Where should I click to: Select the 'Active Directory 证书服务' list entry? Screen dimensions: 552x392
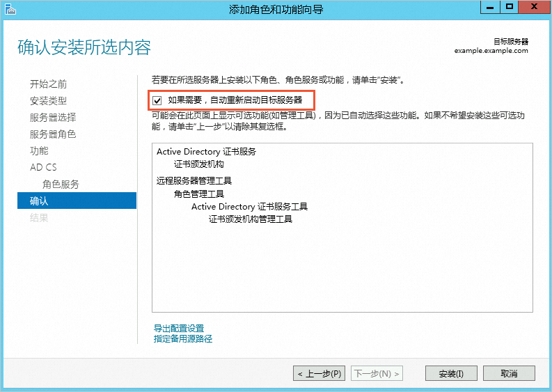point(206,152)
